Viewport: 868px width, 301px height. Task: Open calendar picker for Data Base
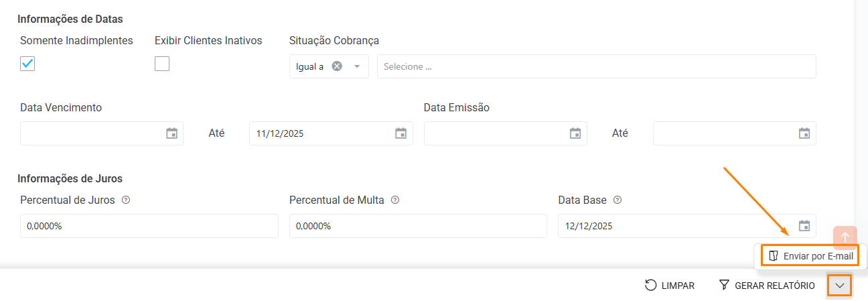(804, 226)
